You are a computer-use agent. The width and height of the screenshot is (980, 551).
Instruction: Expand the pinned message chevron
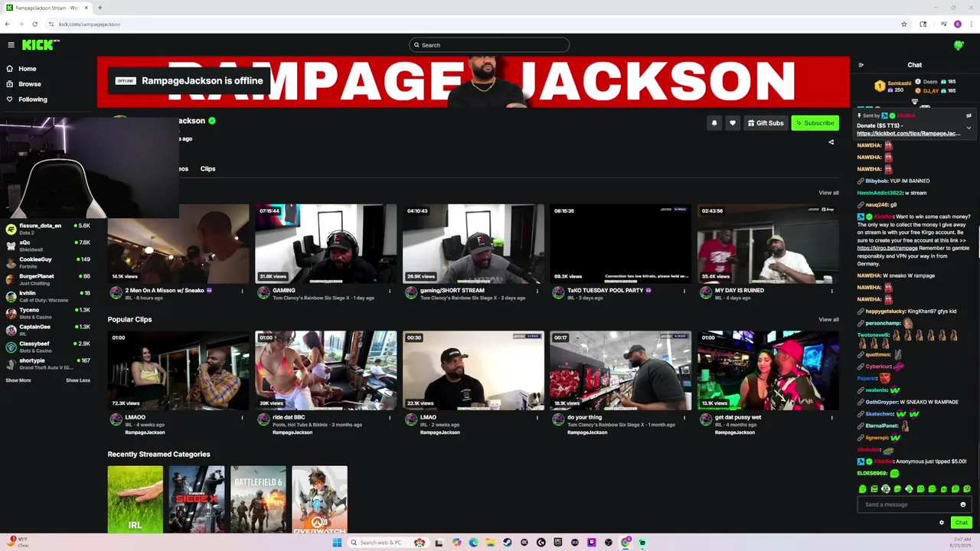969,128
